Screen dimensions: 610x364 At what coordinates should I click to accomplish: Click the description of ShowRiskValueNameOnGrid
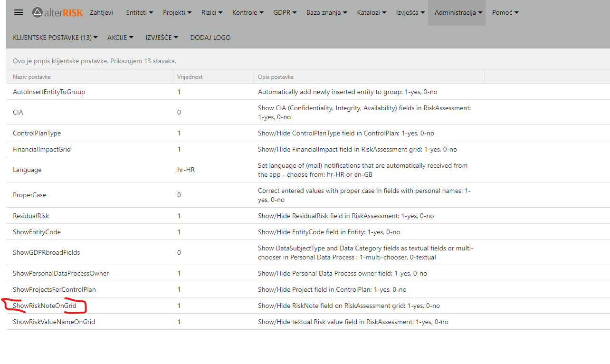coord(353,322)
